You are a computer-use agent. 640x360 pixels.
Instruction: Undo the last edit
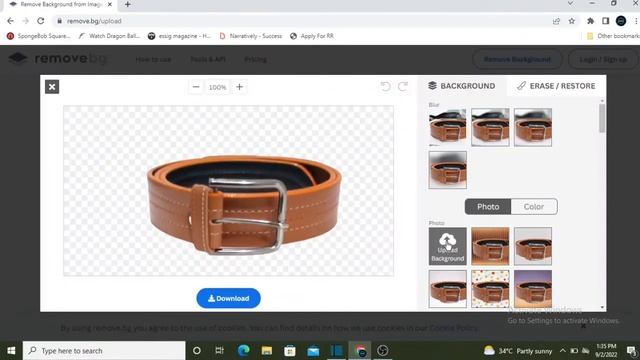[x=385, y=87]
